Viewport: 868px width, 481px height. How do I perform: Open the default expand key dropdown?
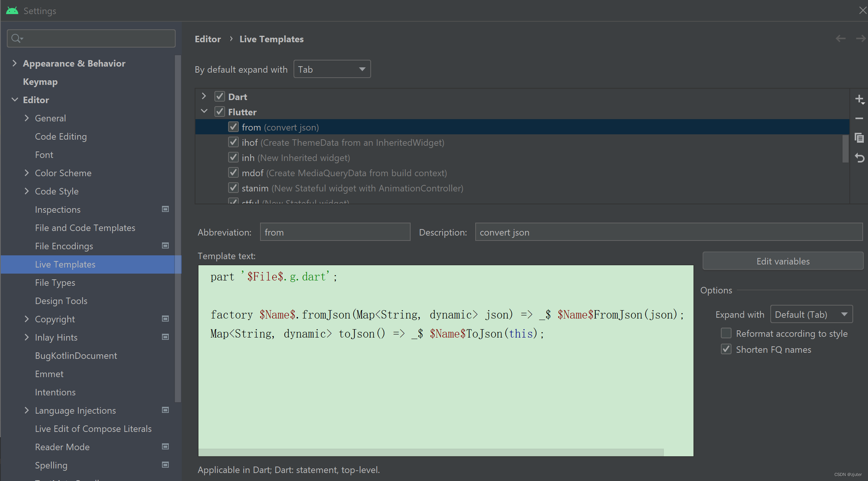click(x=332, y=69)
